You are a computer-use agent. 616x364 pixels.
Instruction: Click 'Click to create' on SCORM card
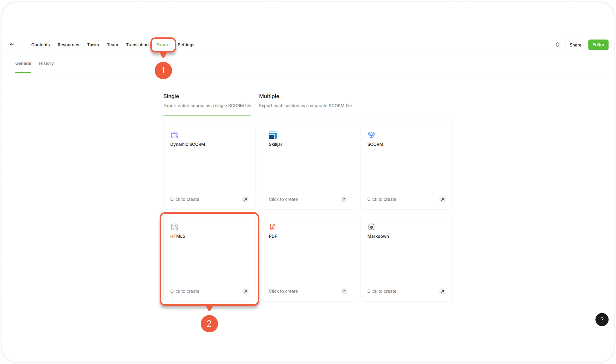[x=381, y=199]
